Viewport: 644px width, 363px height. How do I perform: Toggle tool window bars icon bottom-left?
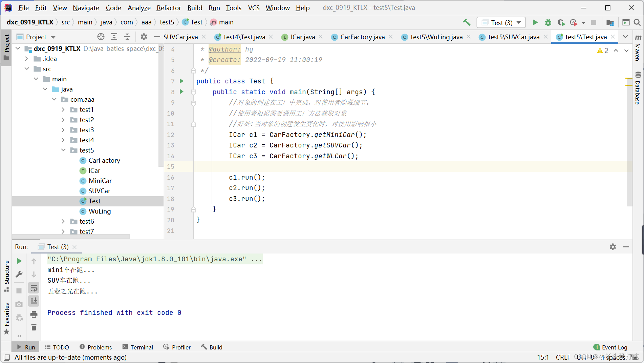point(7,357)
